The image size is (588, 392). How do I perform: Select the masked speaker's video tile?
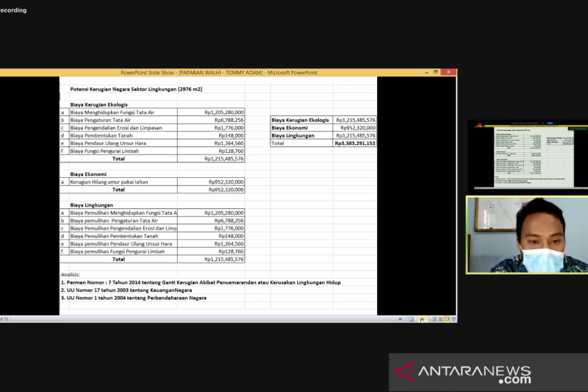(527, 235)
